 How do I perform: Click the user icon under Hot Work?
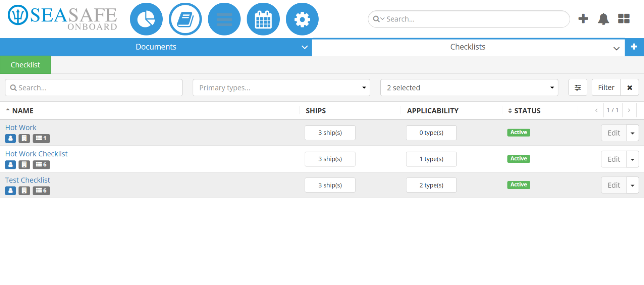pyautogui.click(x=10, y=138)
